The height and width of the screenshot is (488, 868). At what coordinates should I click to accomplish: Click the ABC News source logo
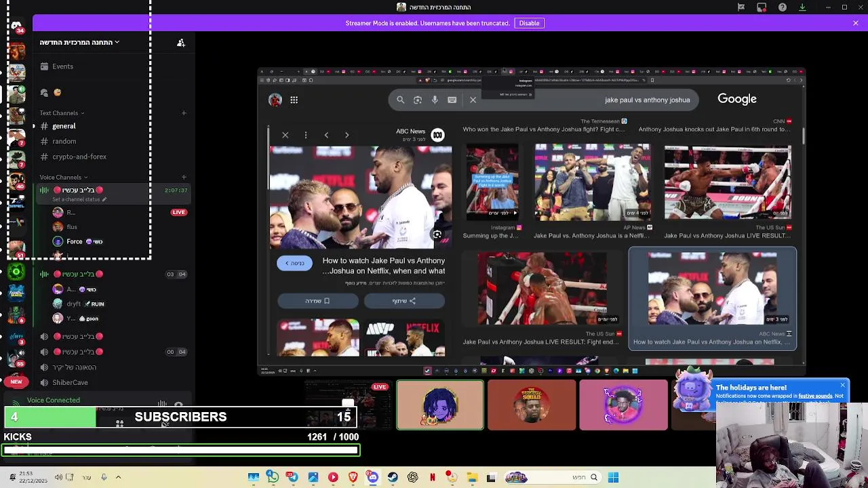pos(437,135)
